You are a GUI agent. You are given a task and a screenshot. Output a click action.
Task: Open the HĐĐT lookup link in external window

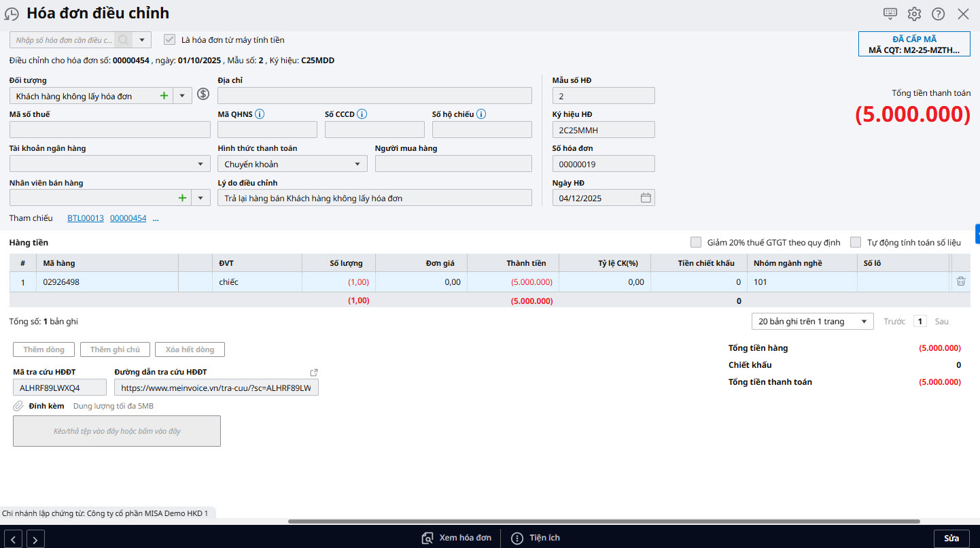click(313, 373)
